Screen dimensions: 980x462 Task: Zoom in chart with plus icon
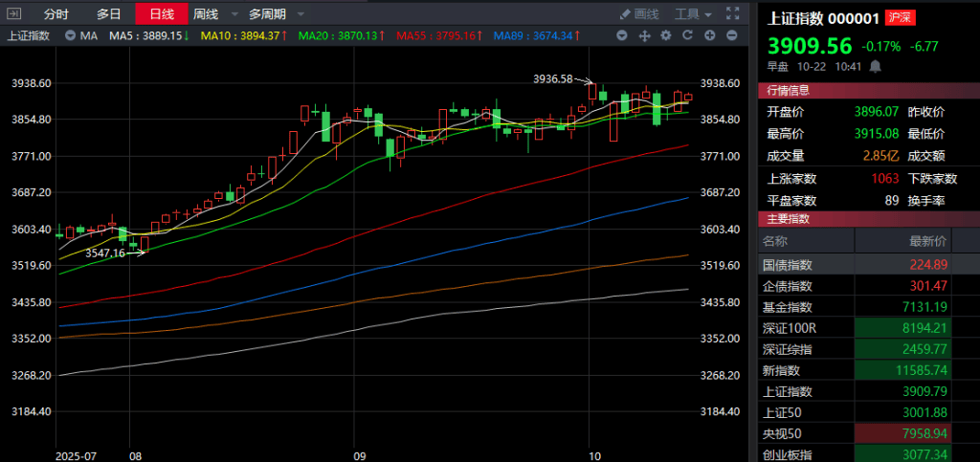click(x=709, y=35)
